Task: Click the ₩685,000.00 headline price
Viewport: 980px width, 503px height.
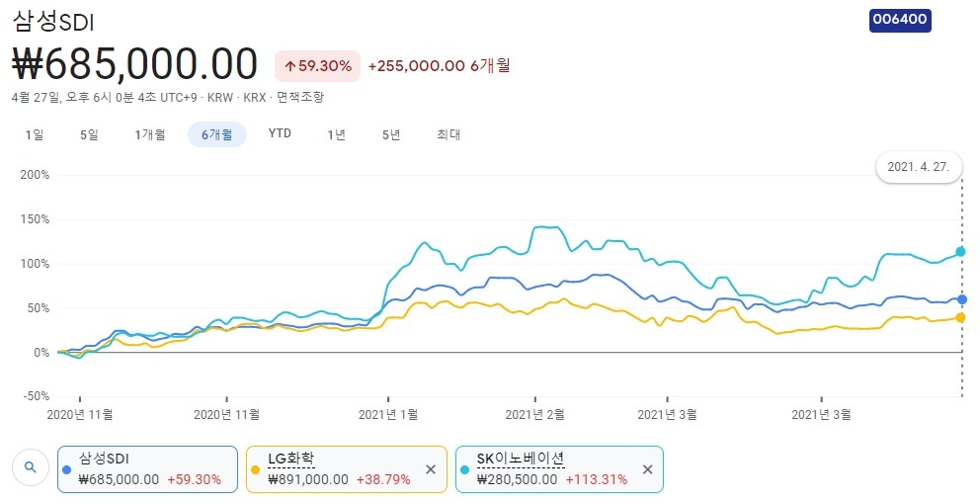Action: pyautogui.click(x=135, y=63)
